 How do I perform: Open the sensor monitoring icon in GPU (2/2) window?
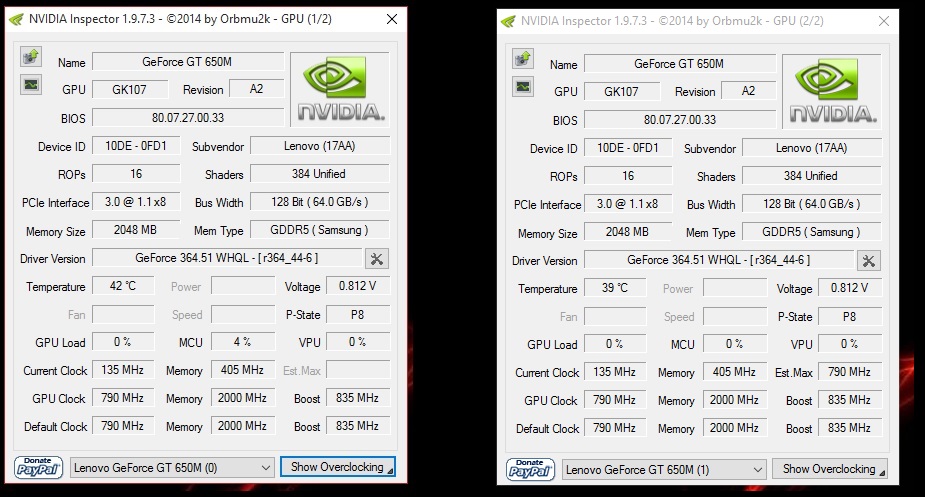click(523, 87)
